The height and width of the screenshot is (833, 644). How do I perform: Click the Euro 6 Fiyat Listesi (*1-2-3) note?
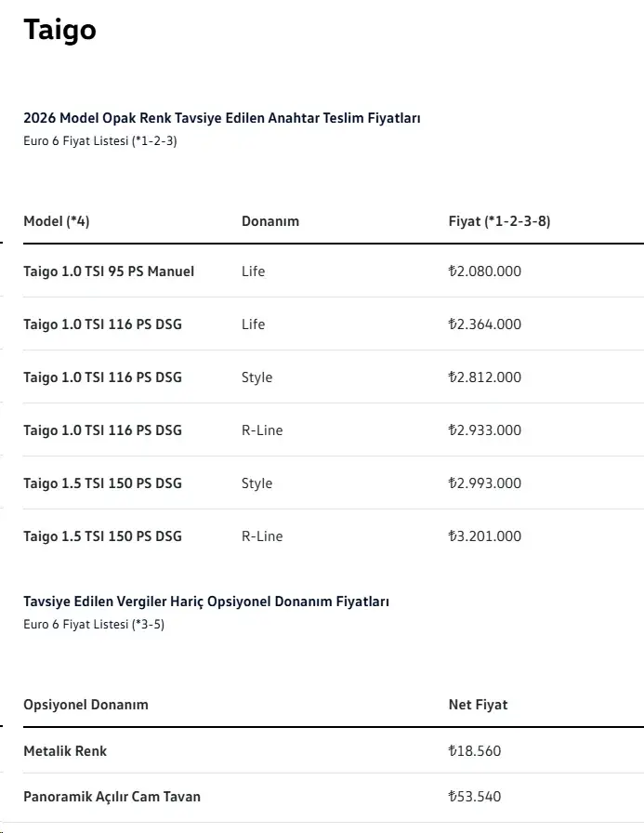pos(99,140)
